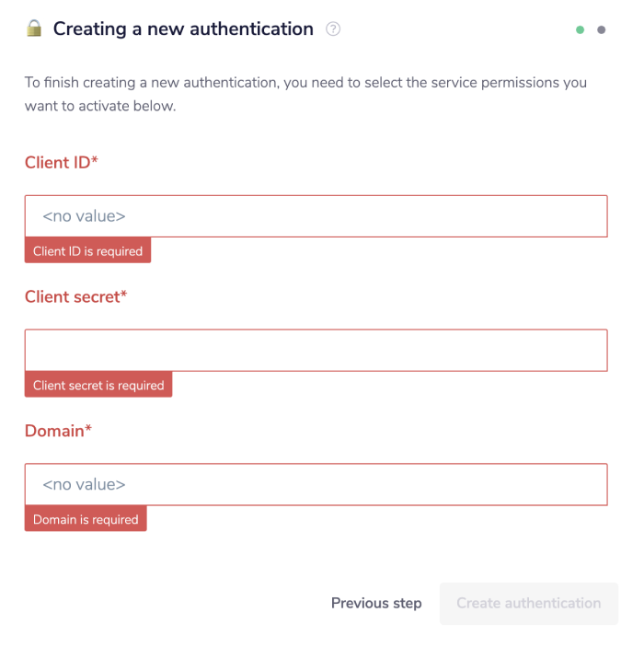Image resolution: width=644 pixels, height=647 pixels.
Task: Click the Domain field label
Action: coord(54,431)
